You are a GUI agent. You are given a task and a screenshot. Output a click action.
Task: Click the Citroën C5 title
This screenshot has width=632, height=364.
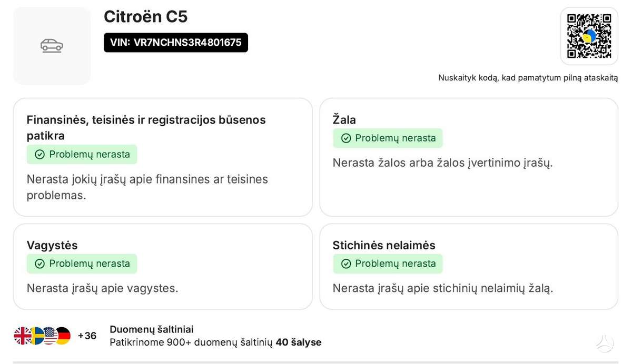pos(146,17)
